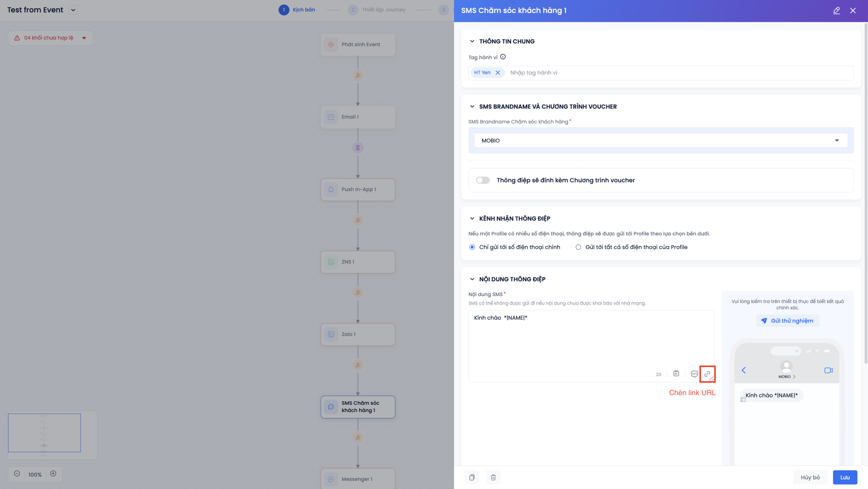Click the Lưu save button

pos(845,477)
